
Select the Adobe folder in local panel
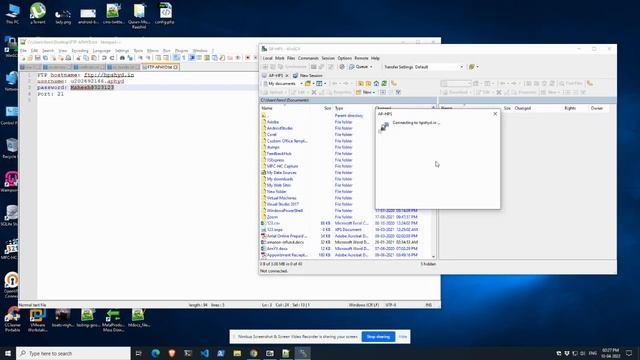click(273, 122)
